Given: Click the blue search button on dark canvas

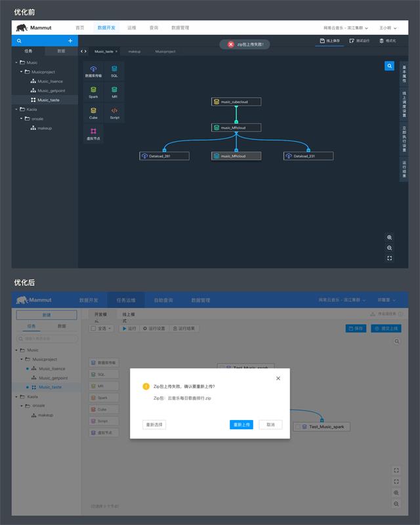Looking at the screenshot, I should (x=390, y=66).
